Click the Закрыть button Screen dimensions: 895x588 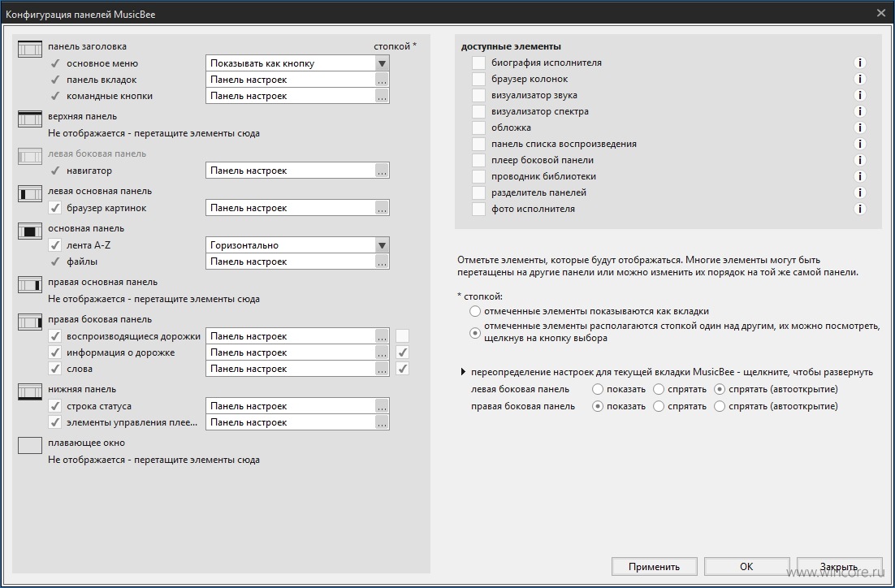(x=839, y=567)
